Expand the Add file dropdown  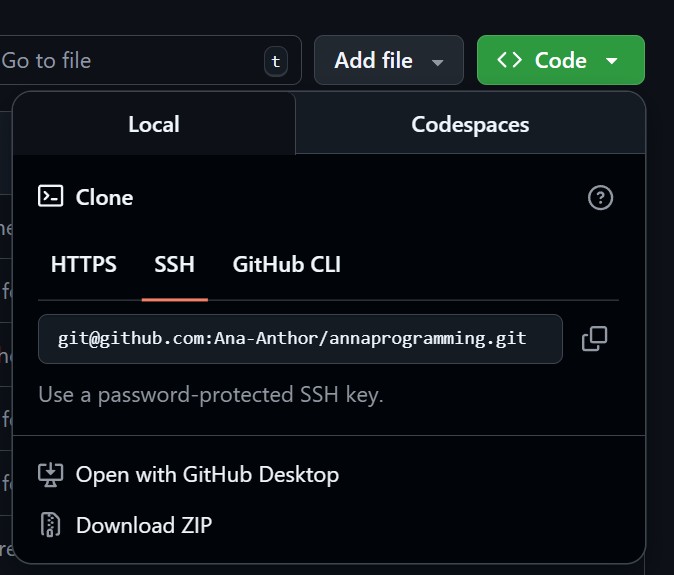[x=389, y=60]
